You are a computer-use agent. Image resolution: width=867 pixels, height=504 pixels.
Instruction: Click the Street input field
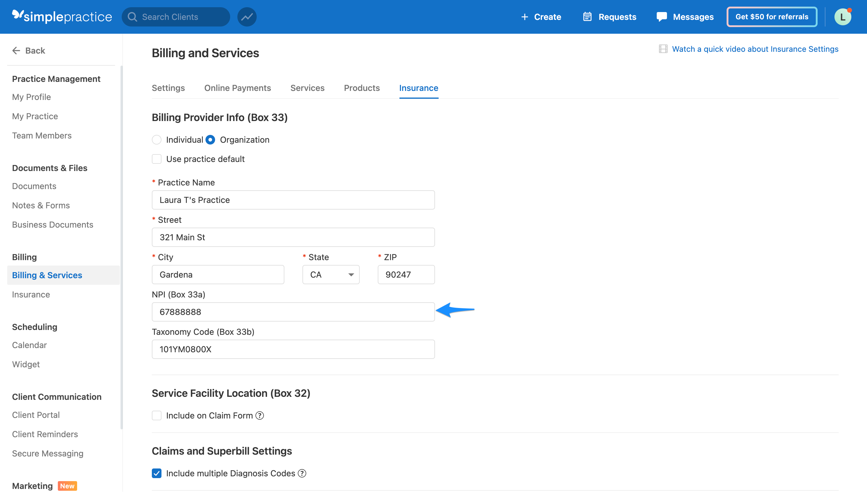pyautogui.click(x=293, y=237)
